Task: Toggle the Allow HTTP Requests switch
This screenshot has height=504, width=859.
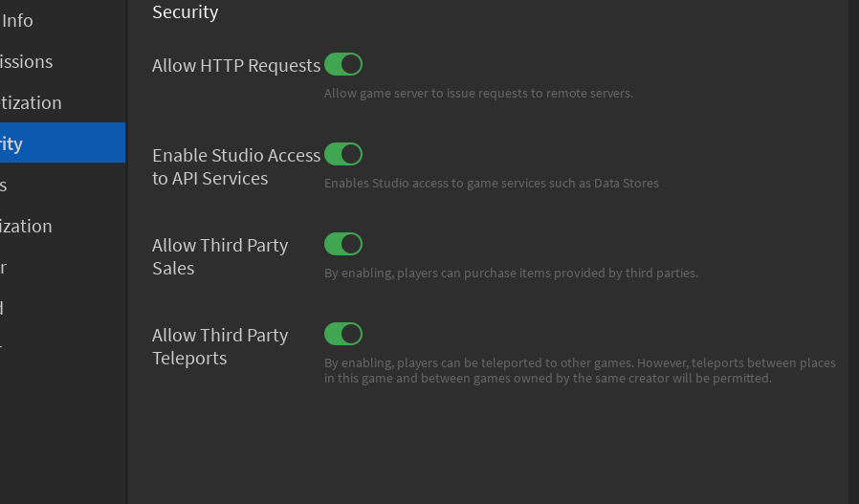Action: (343, 64)
